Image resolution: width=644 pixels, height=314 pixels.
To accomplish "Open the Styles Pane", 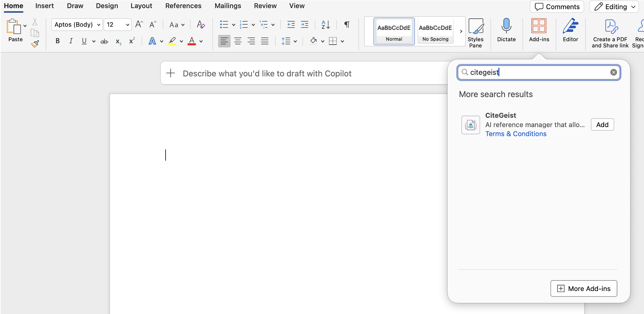I will click(x=475, y=33).
